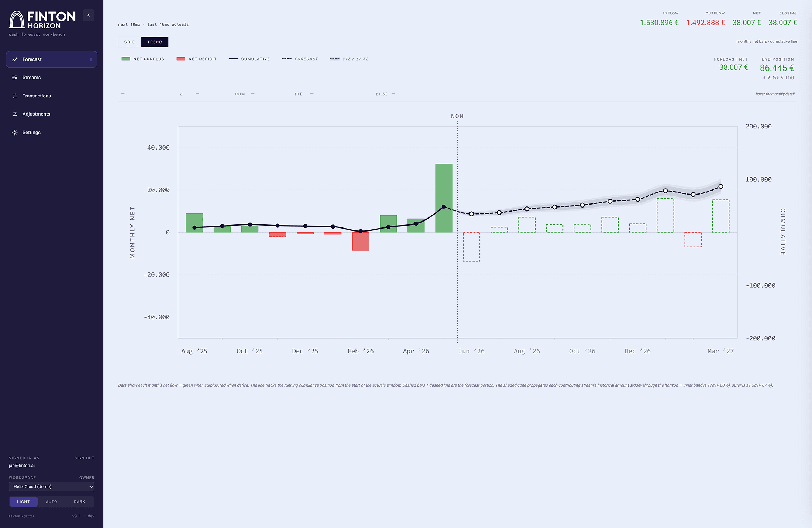Click the 'Dec '26' x-axis label
812x528 pixels.
coord(637,351)
